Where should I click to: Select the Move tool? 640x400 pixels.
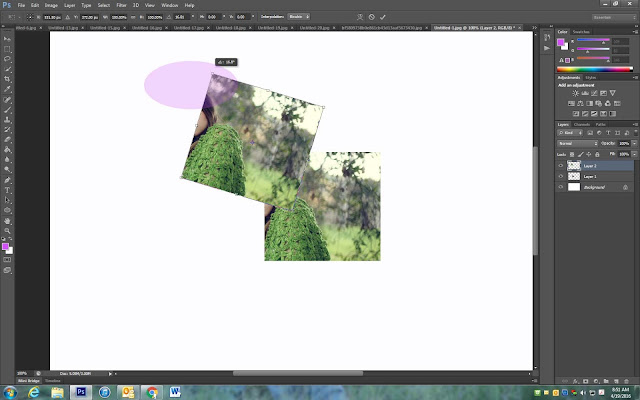(7, 39)
